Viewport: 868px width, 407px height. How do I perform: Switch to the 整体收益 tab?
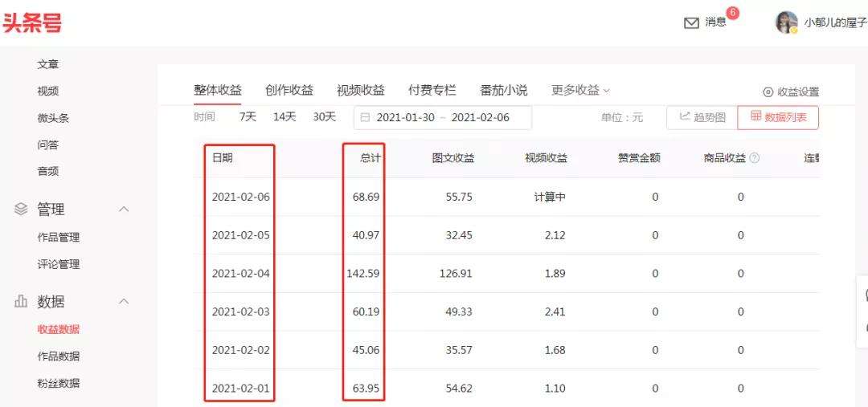(218, 90)
